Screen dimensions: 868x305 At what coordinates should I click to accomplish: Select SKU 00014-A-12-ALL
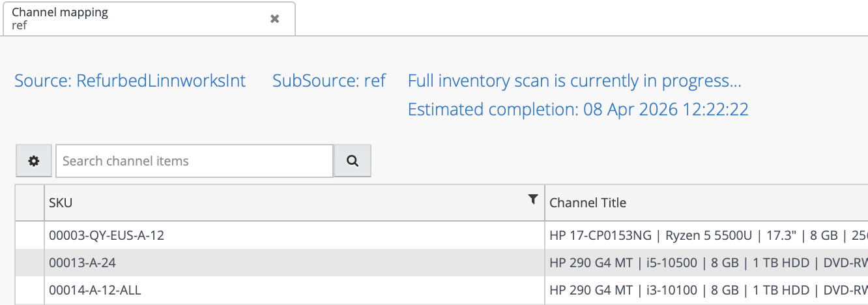tap(95, 290)
